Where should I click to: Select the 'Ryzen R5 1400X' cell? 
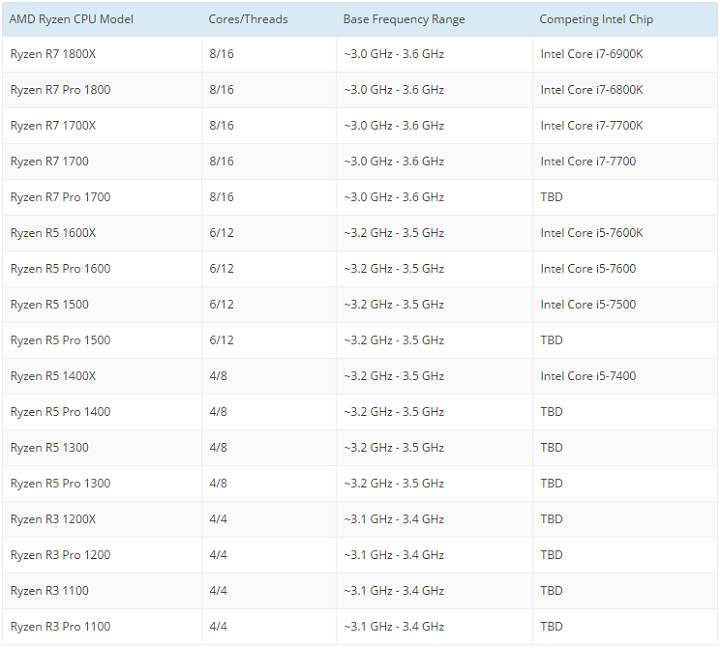[101, 377]
